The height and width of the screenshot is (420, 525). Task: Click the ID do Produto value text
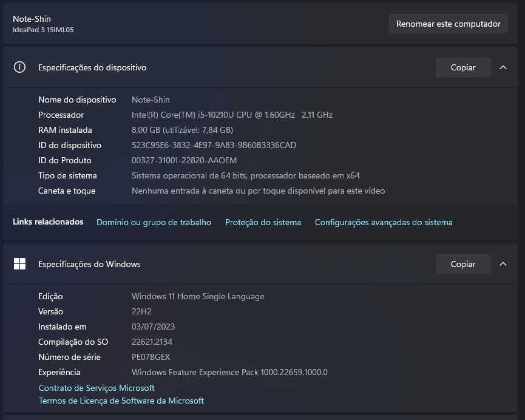pyautogui.click(x=184, y=160)
